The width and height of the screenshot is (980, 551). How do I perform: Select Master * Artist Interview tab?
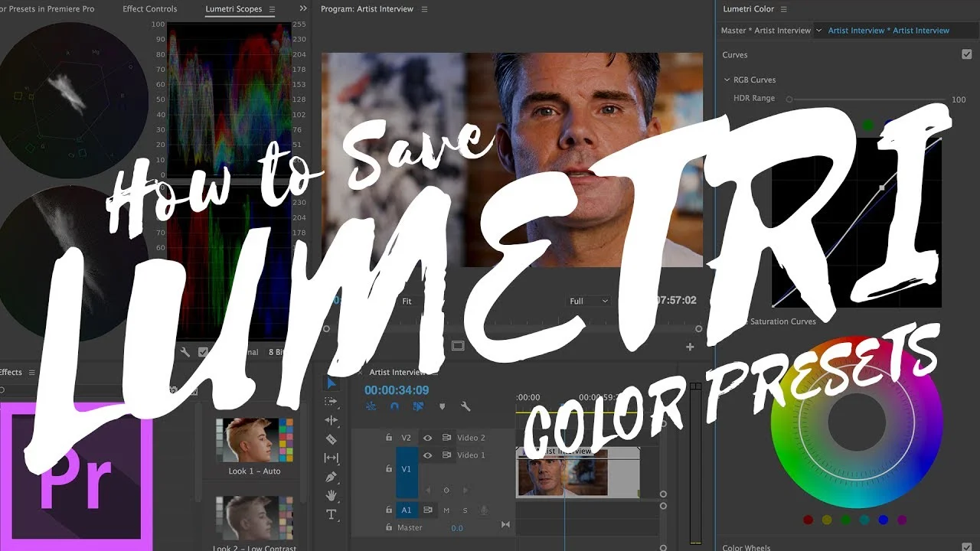(x=766, y=31)
